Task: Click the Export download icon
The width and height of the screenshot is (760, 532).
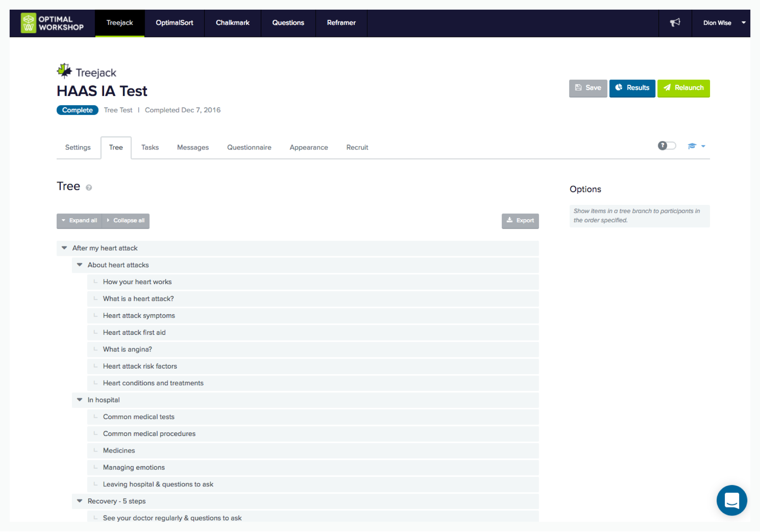Action: coord(510,220)
